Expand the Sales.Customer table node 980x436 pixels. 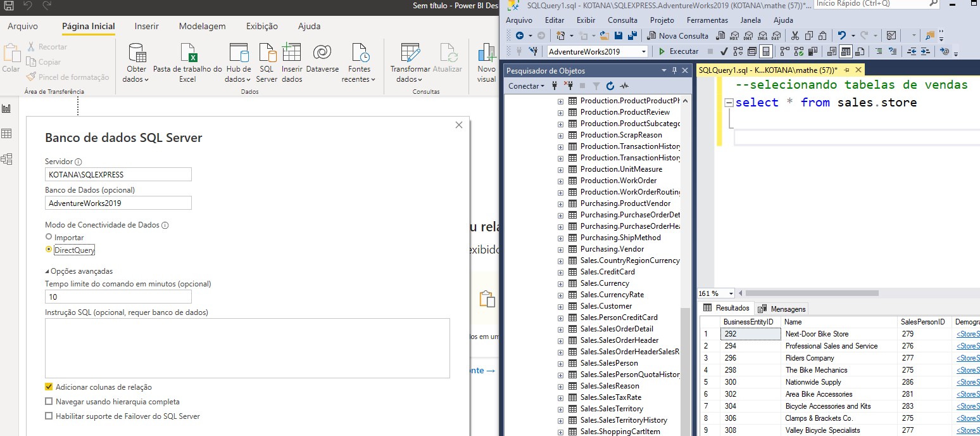point(560,305)
